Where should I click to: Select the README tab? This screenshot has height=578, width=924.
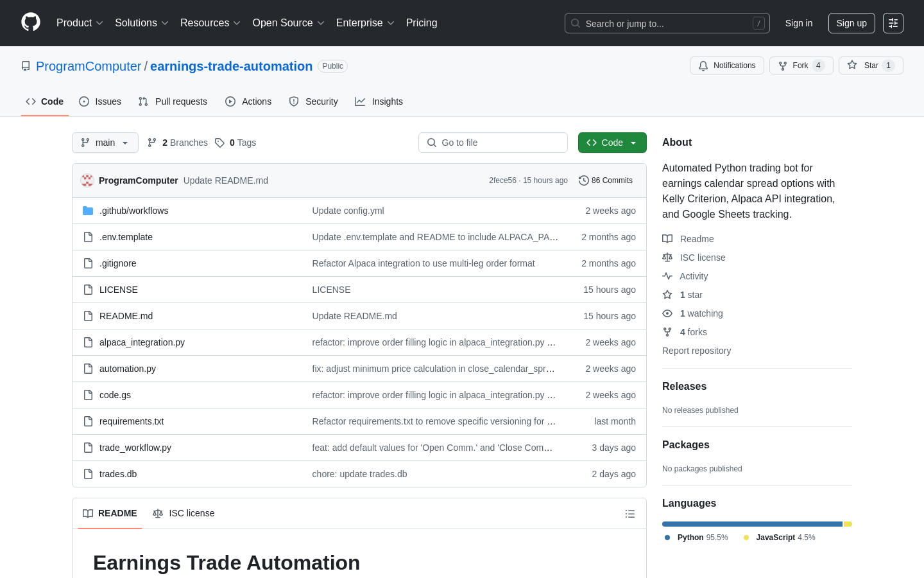coord(110,513)
